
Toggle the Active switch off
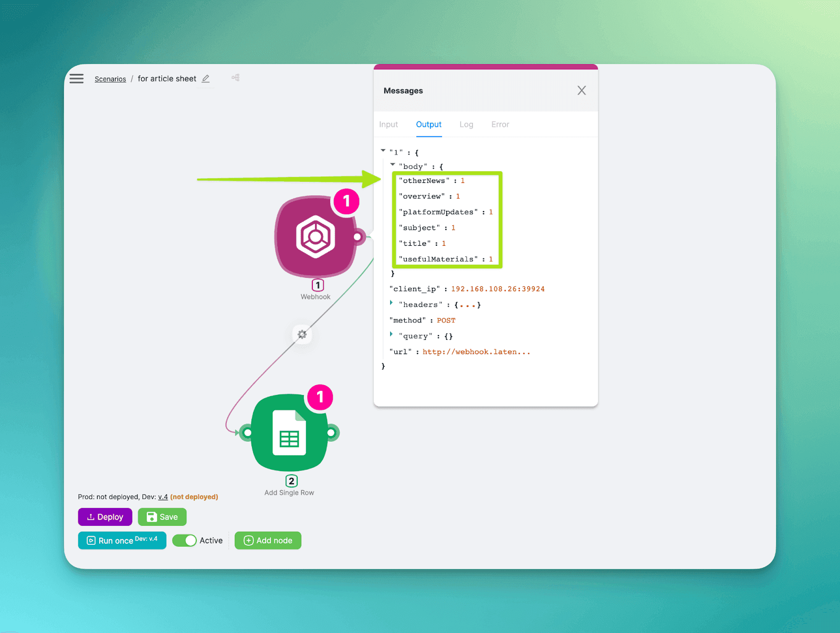[184, 541]
